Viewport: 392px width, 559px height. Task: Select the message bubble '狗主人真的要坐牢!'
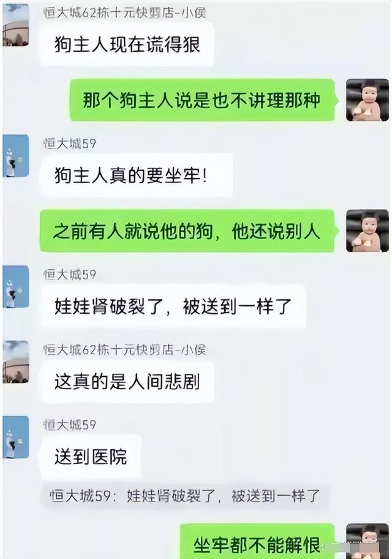click(x=137, y=175)
